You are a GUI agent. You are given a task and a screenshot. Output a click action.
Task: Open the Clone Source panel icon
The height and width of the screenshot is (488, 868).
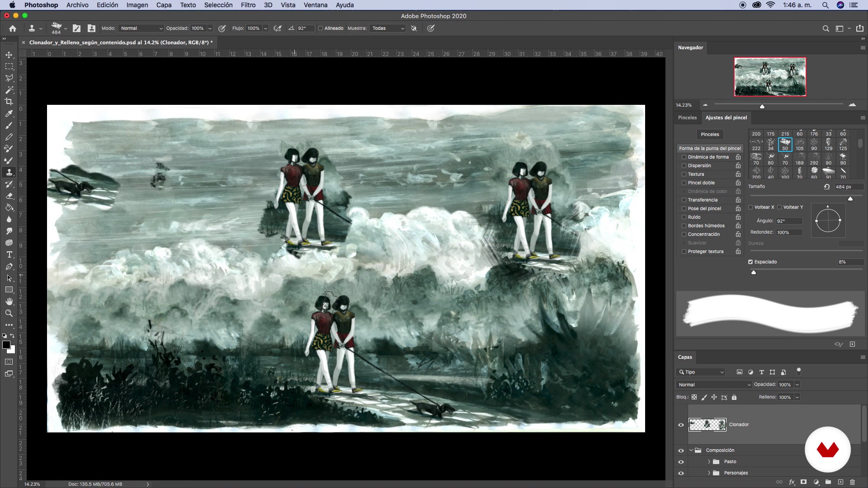point(91,28)
